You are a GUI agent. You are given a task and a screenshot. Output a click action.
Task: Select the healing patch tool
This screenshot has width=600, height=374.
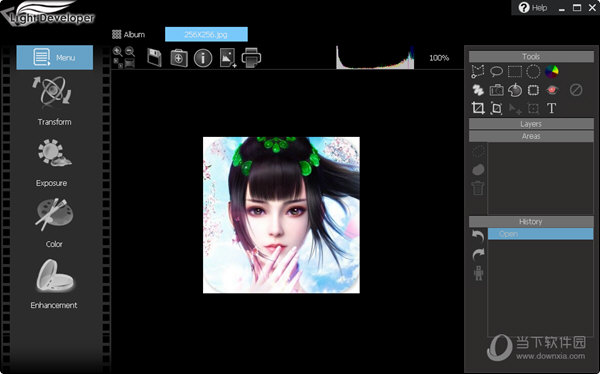point(478,90)
